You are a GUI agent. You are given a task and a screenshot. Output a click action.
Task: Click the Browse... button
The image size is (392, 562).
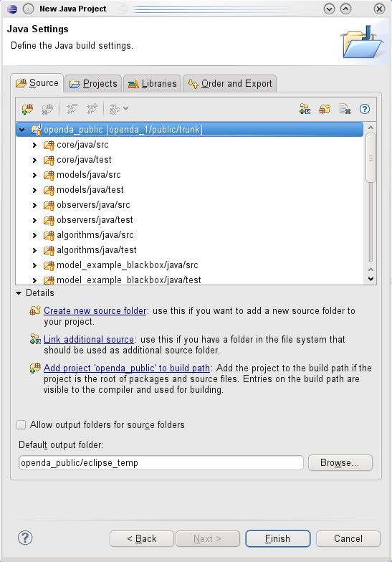340,463
